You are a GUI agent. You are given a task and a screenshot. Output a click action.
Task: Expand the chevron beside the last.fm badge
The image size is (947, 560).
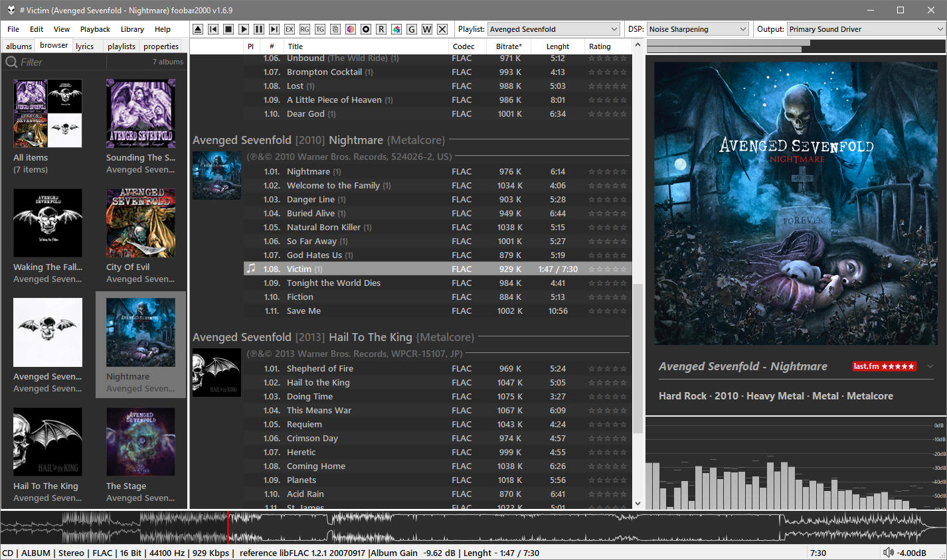(x=930, y=366)
